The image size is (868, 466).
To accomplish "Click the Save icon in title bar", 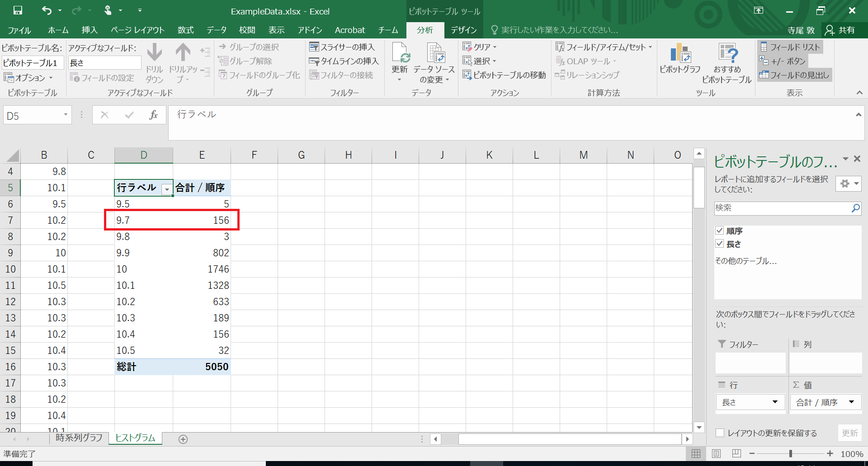I will 18,10.
